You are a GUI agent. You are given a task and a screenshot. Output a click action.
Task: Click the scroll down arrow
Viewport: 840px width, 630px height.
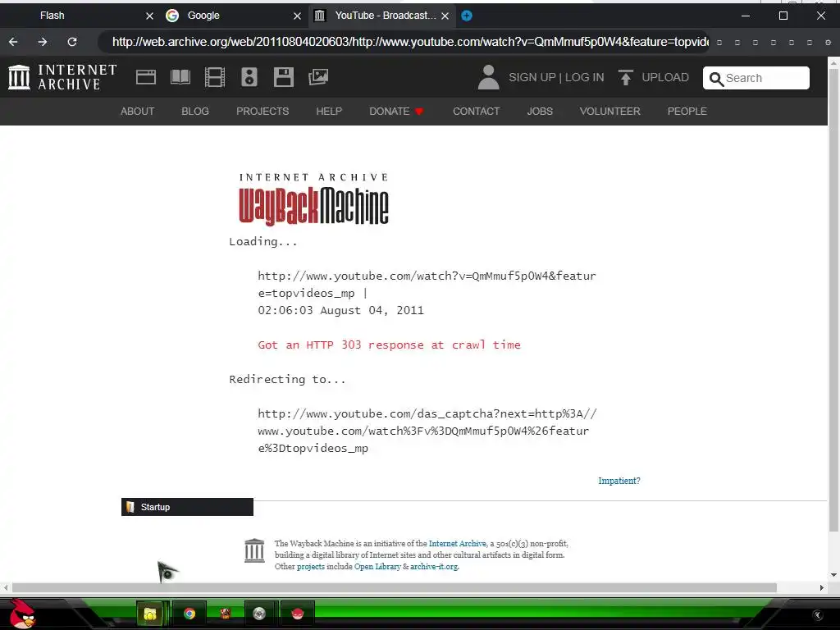coord(833,575)
